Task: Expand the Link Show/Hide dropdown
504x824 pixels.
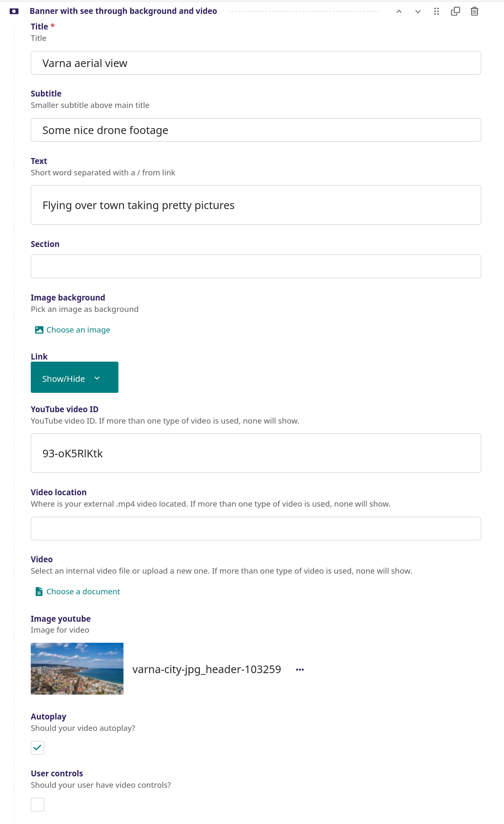Action: tap(75, 377)
